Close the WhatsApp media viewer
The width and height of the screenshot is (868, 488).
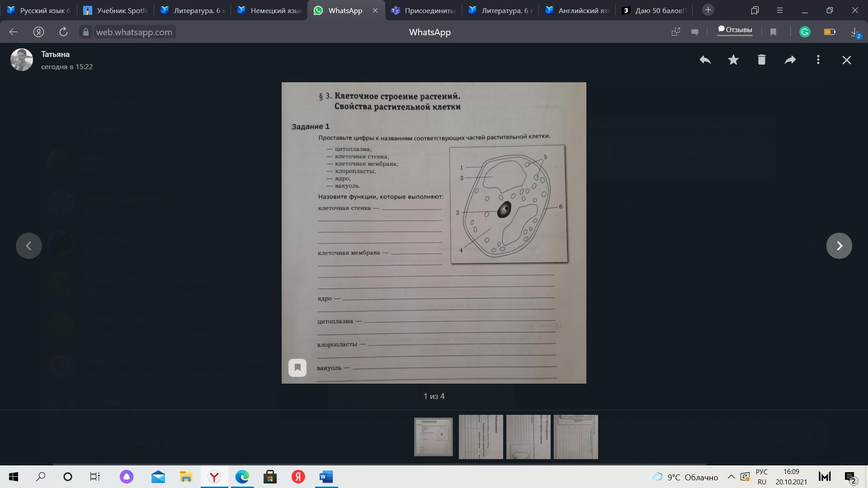[x=847, y=60]
